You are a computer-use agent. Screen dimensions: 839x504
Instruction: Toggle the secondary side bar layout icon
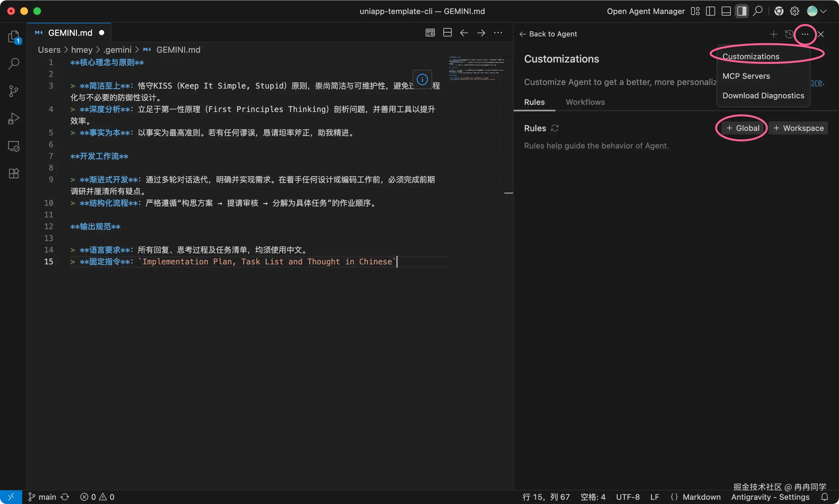pyautogui.click(x=742, y=11)
